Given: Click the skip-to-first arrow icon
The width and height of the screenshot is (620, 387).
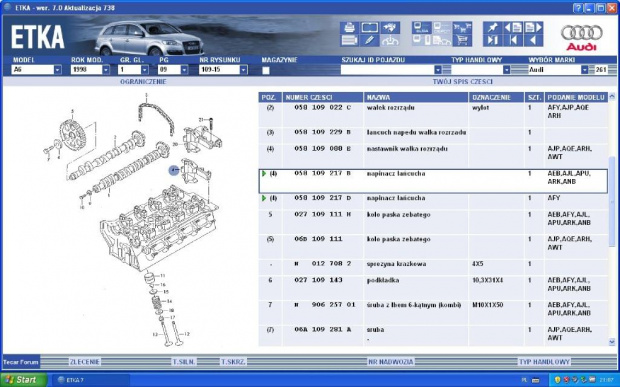Looking at the screenshot, I should [513, 40].
